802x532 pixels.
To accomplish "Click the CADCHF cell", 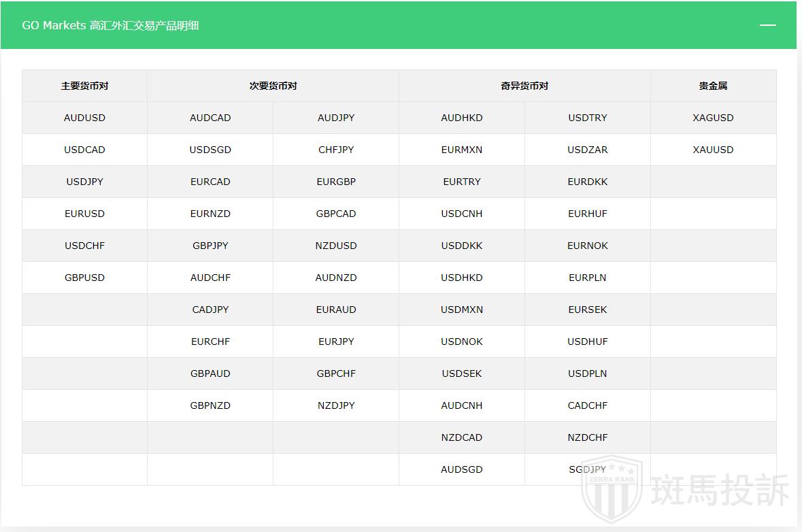I will coord(588,405).
